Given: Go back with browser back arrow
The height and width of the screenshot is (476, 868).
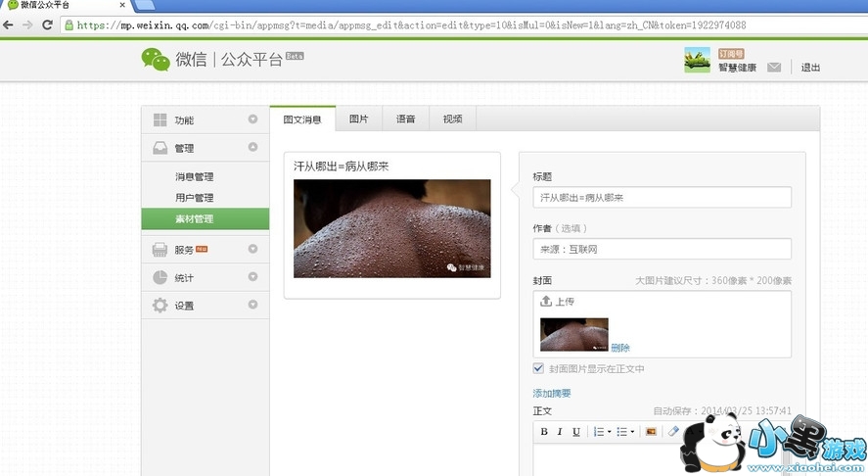Looking at the screenshot, I should [x=8, y=24].
